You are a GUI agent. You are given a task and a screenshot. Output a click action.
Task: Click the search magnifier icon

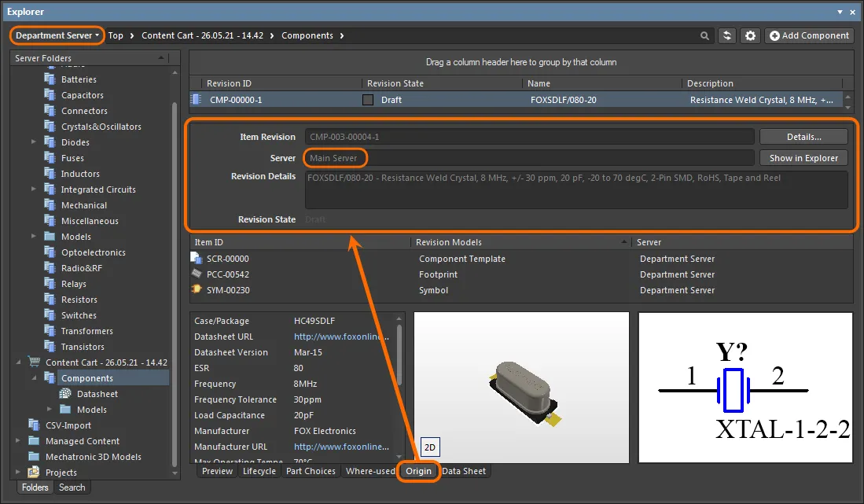704,36
